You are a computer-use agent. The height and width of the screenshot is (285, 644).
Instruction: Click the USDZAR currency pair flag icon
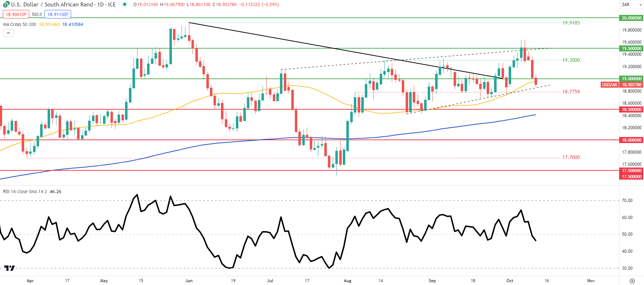click(6, 5)
